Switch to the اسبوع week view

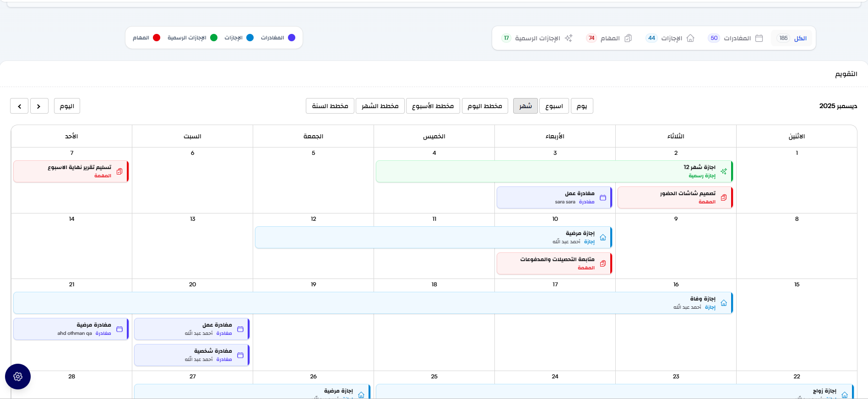(554, 106)
